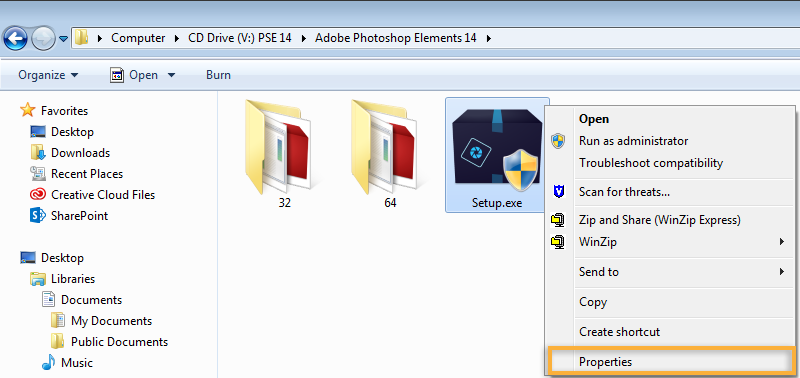
Task: Click the Libraries icon
Action: click(38, 279)
